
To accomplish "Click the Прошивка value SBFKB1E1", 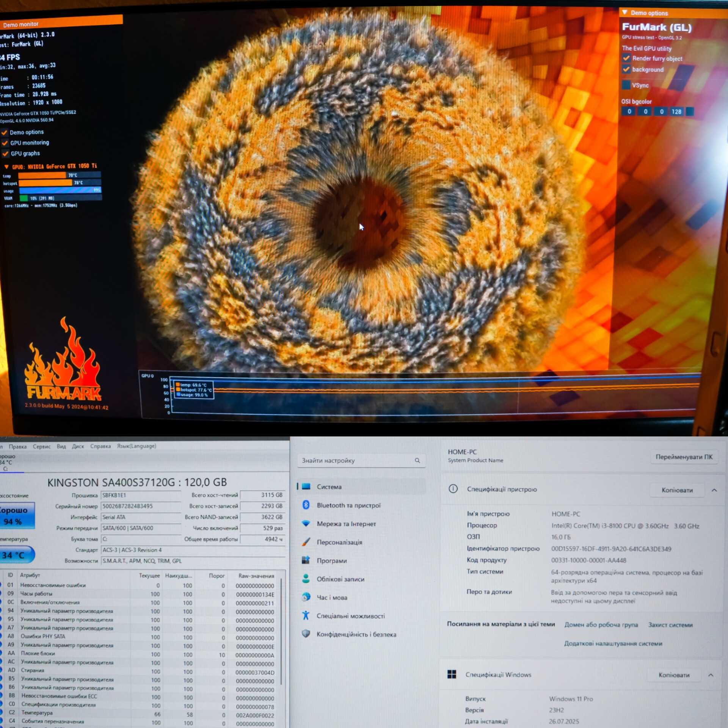I will (141, 495).
